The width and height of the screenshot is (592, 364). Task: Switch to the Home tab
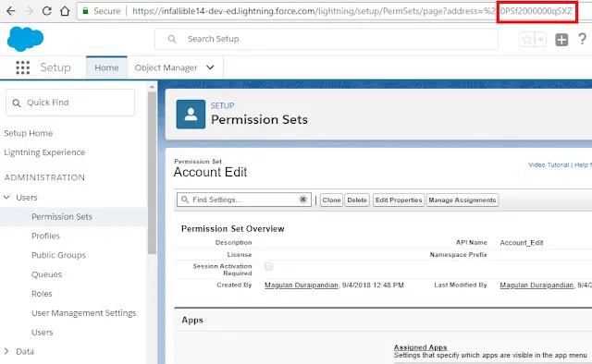click(x=106, y=67)
